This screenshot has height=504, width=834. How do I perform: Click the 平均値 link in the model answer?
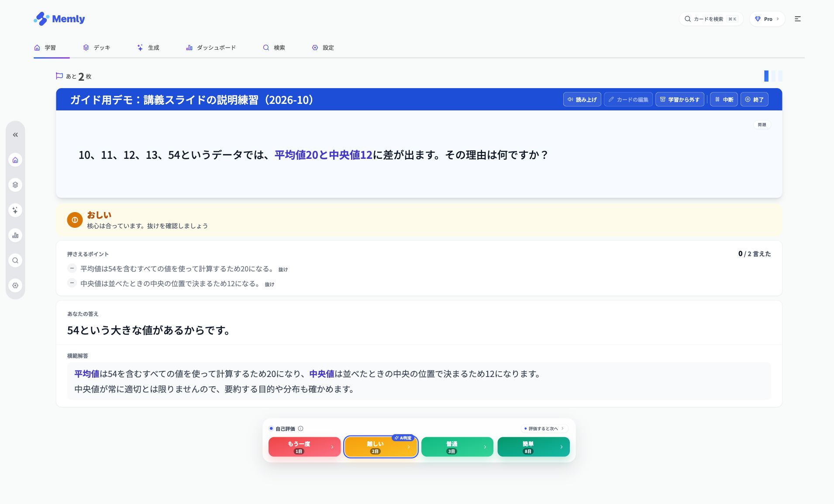click(87, 374)
